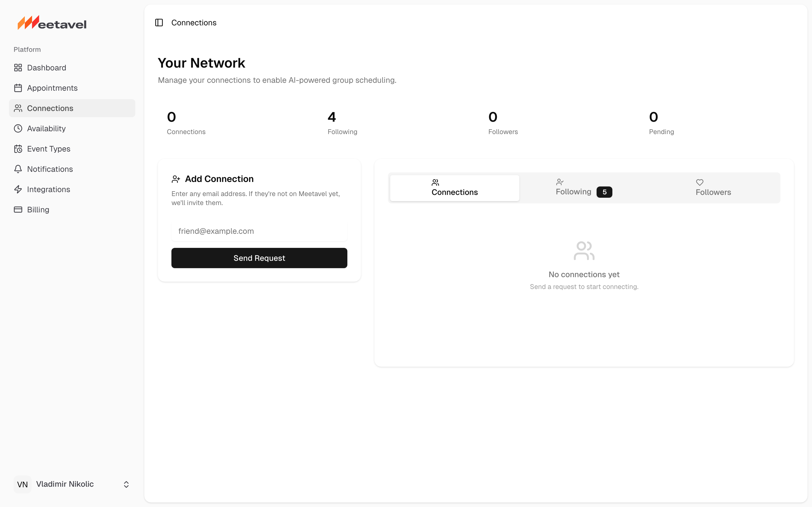This screenshot has height=507, width=812.
Task: Click the Availability clock icon
Action: 18,128
